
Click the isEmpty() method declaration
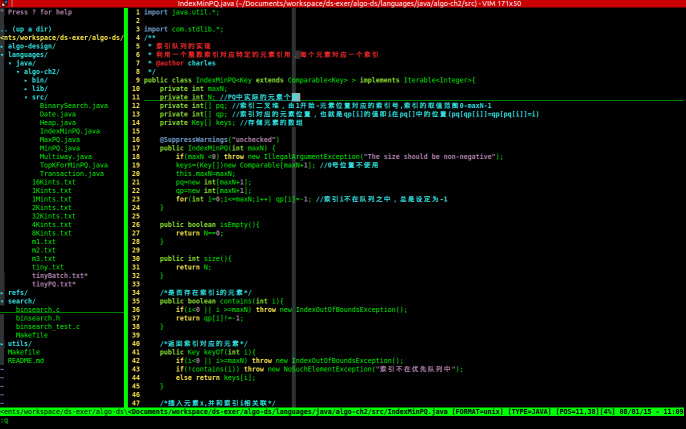[210, 225]
